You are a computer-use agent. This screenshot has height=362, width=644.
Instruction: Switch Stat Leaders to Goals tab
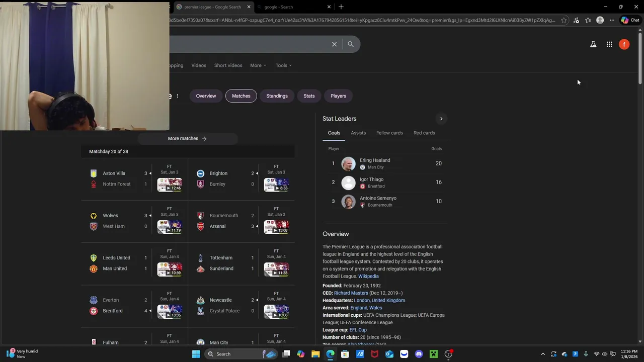(x=334, y=133)
